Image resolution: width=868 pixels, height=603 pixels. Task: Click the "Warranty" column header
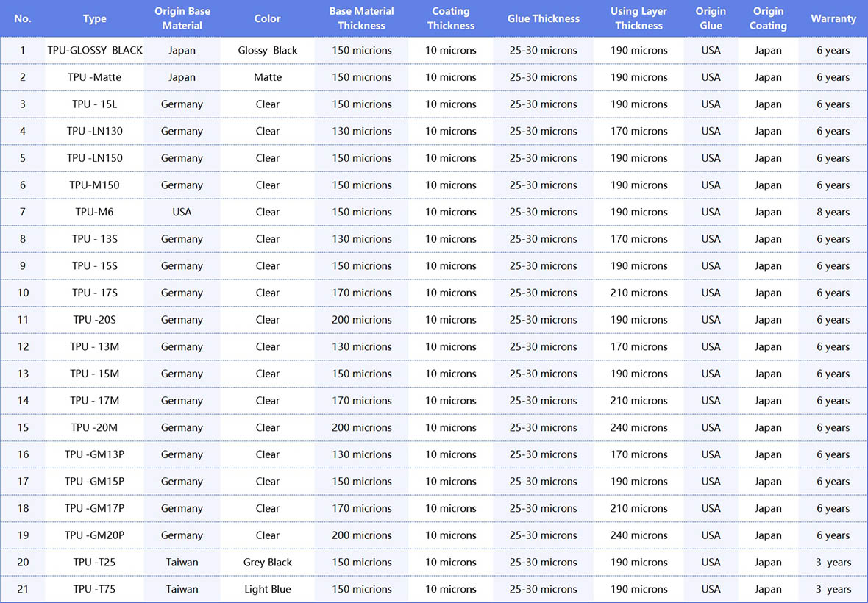[x=833, y=18]
